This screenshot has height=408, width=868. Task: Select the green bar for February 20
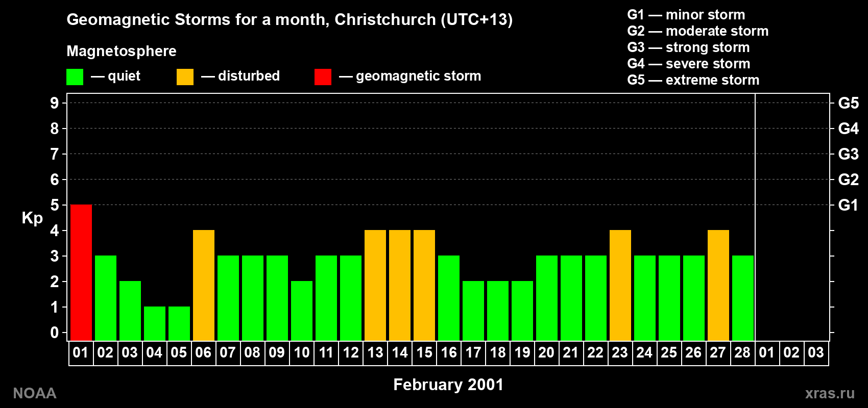pos(547,298)
